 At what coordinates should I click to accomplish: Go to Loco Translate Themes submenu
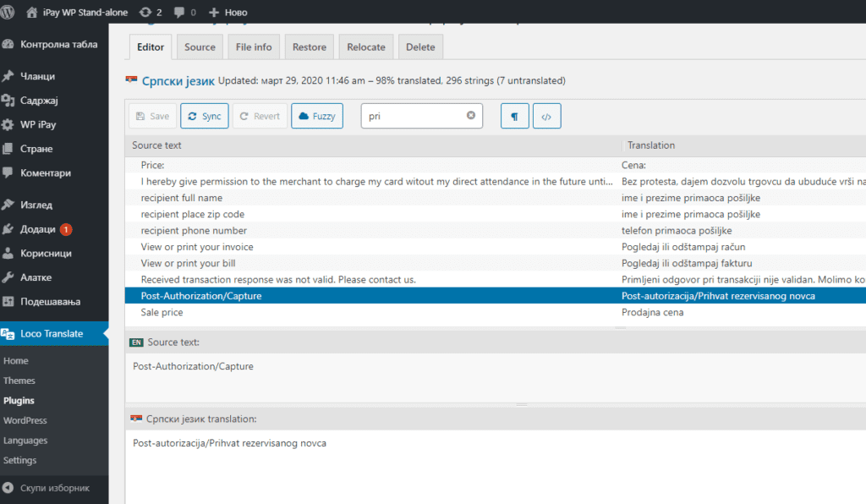coord(19,381)
